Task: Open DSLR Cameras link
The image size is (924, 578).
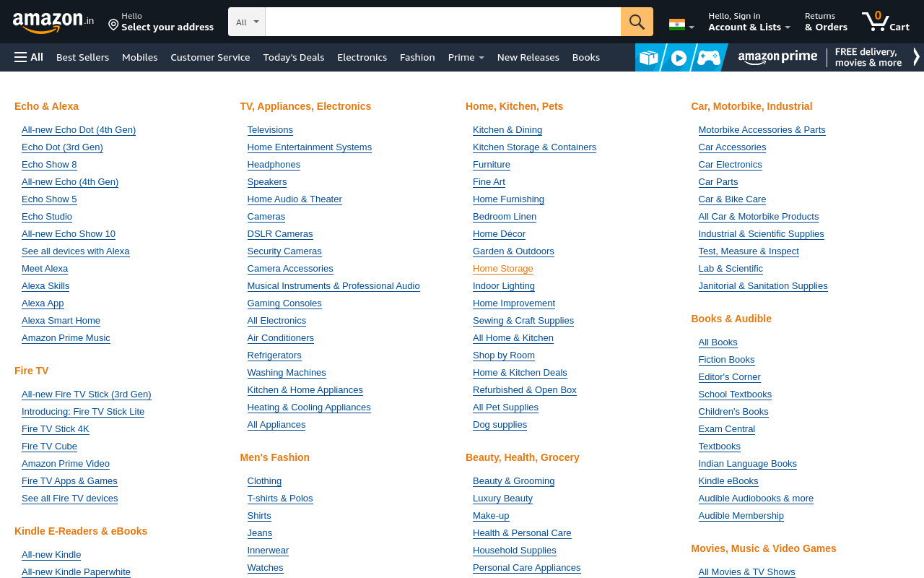Action: pyautogui.click(x=280, y=234)
